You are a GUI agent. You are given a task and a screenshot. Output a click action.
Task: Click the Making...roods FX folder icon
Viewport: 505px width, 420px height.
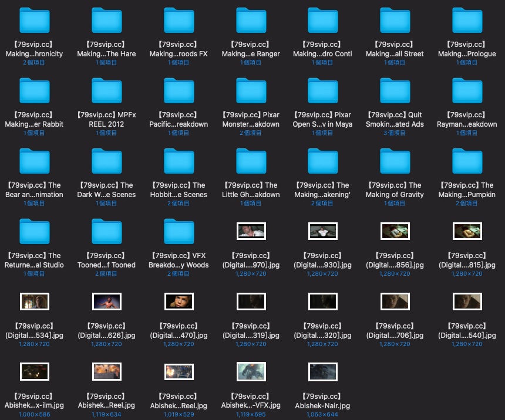coord(179,21)
